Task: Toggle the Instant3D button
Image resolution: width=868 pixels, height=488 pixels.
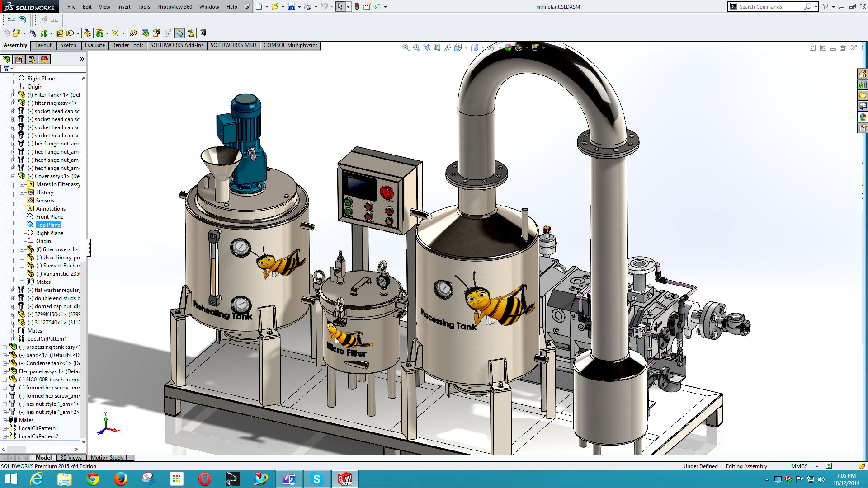Action: [x=179, y=33]
